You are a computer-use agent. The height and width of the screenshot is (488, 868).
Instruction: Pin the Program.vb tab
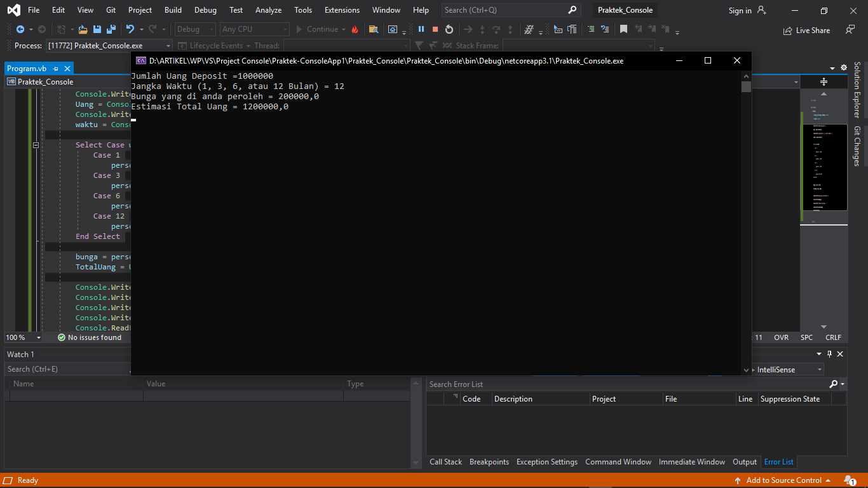pos(56,69)
